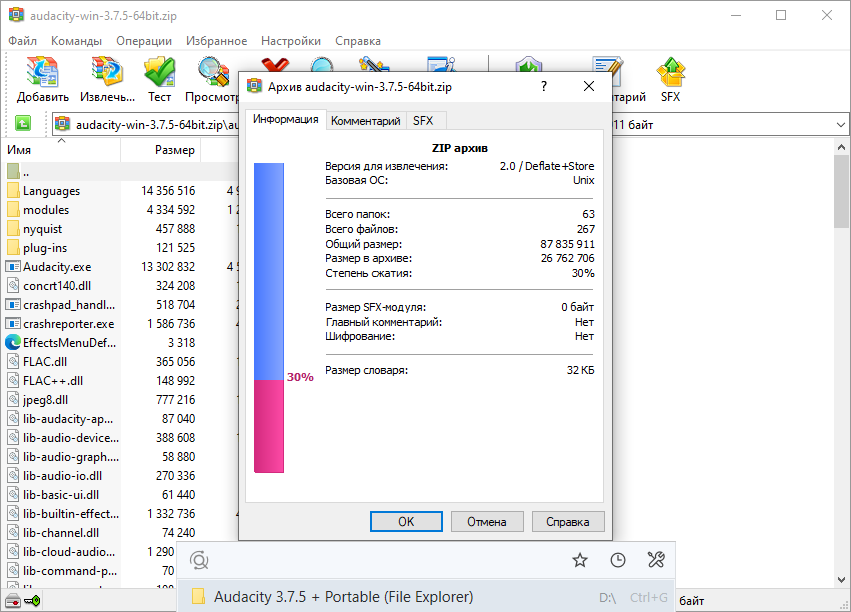Screen dimensions: 851x612
Task: Click the 14 356 516 size value
Action: (x=168, y=190)
